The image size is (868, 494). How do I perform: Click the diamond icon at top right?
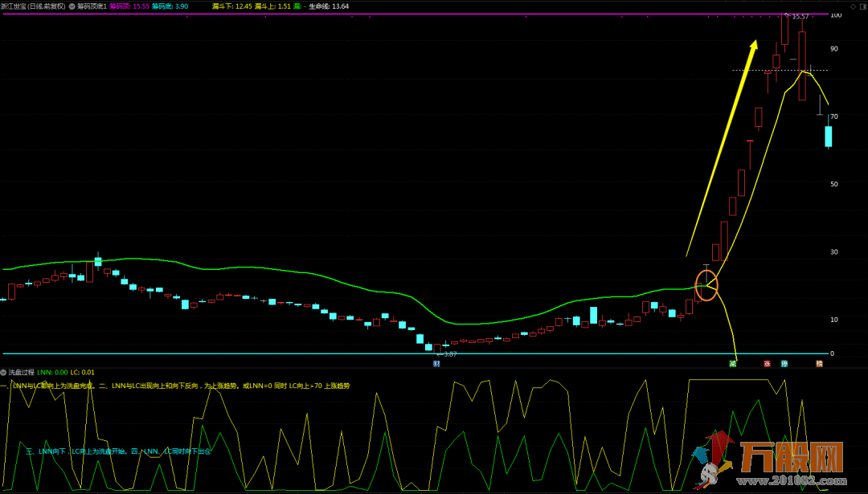[853, 6]
